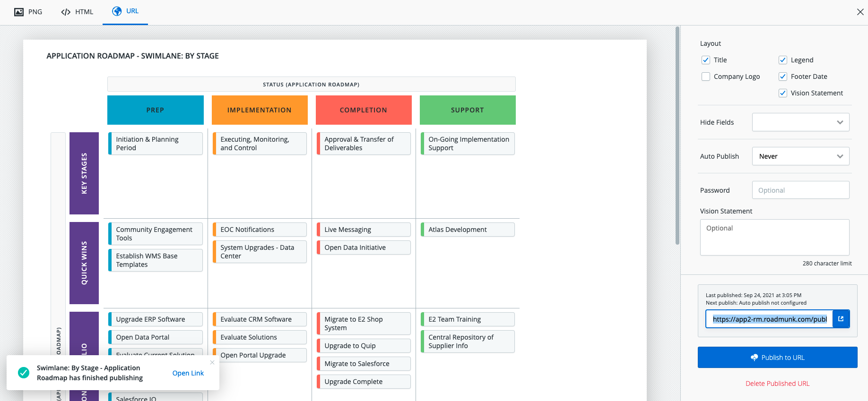
Task: Switch to the HTML tab
Action: coord(77,12)
